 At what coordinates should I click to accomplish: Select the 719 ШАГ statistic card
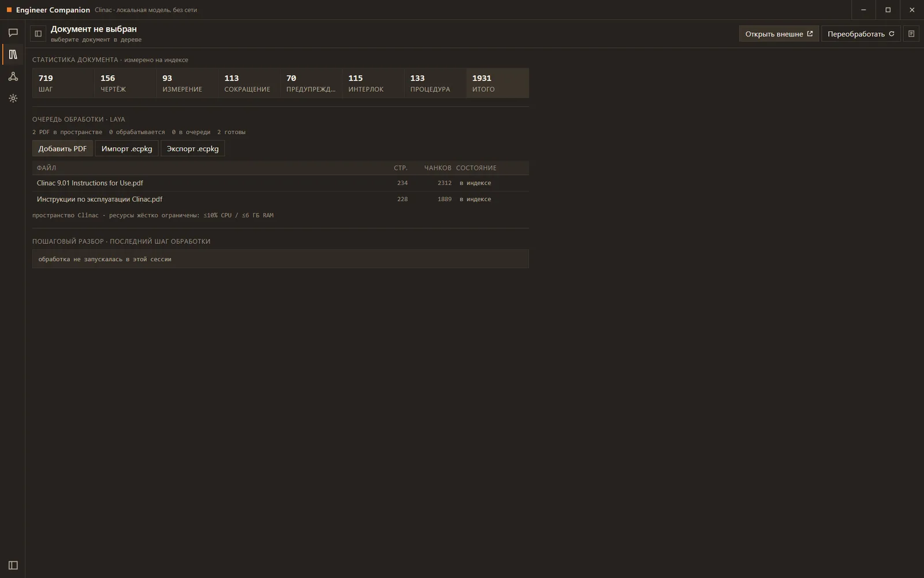point(63,83)
